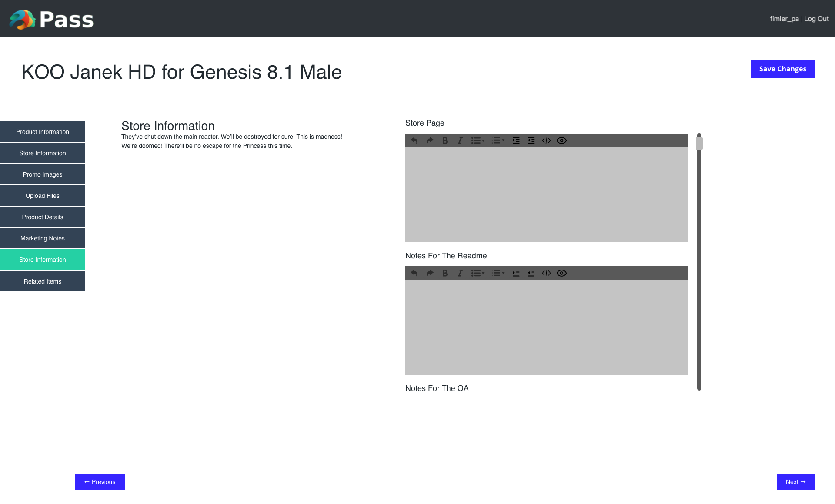Select the Marketing Notes tab
The image size is (835, 504).
point(43,238)
